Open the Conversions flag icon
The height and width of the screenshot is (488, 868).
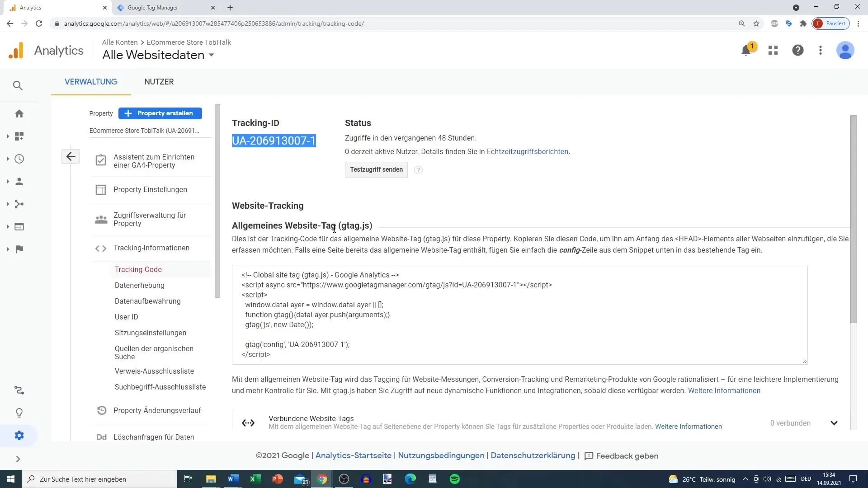19,249
